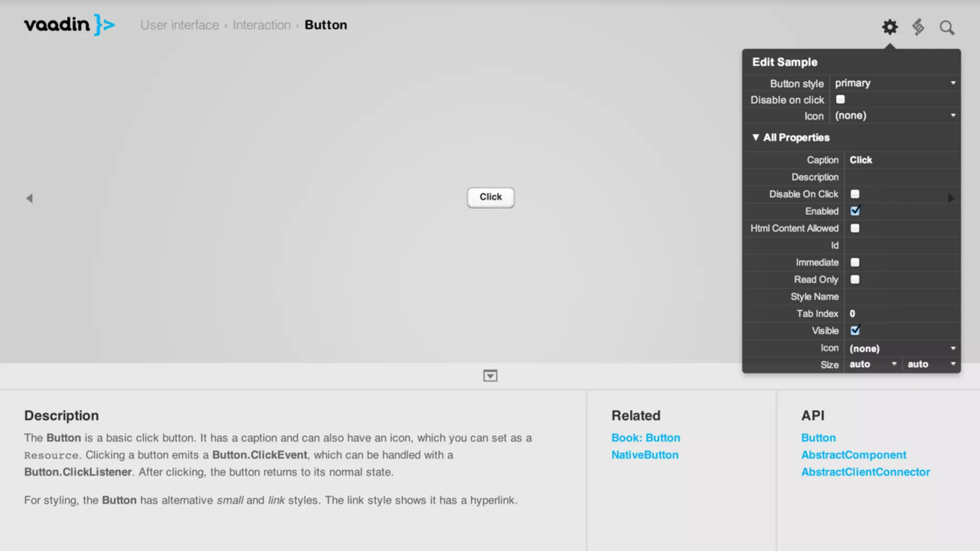Click the Vaadin logo
The width and height of the screenshot is (980, 551).
[x=70, y=25]
